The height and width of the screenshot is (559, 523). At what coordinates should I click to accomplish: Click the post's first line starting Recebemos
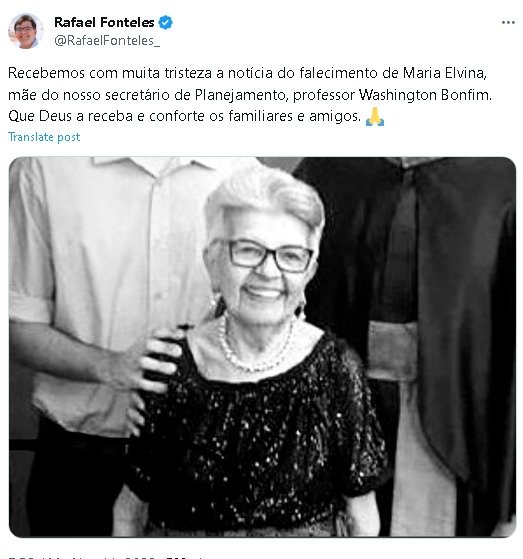(x=247, y=73)
